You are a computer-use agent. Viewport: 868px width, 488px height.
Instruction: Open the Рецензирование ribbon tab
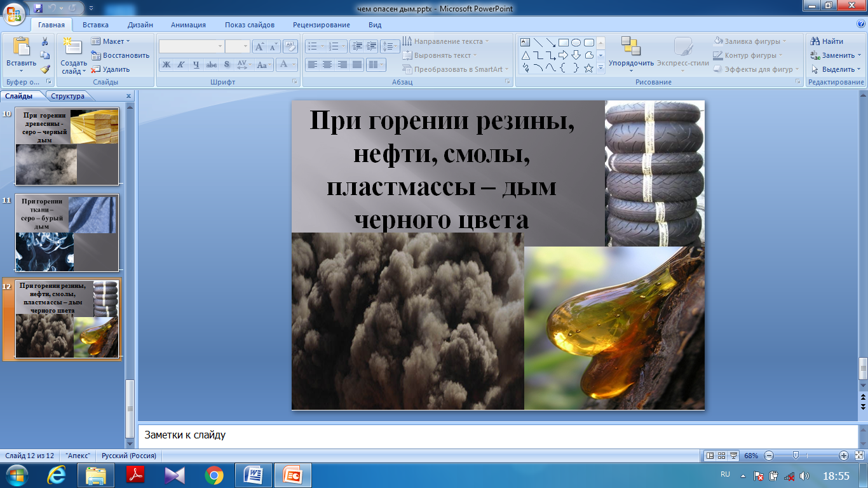(x=322, y=25)
